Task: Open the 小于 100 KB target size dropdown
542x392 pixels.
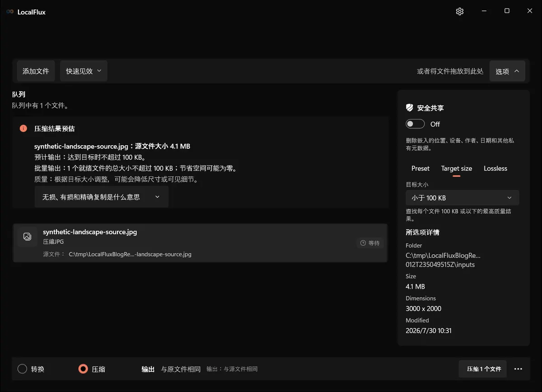Action: click(462, 198)
